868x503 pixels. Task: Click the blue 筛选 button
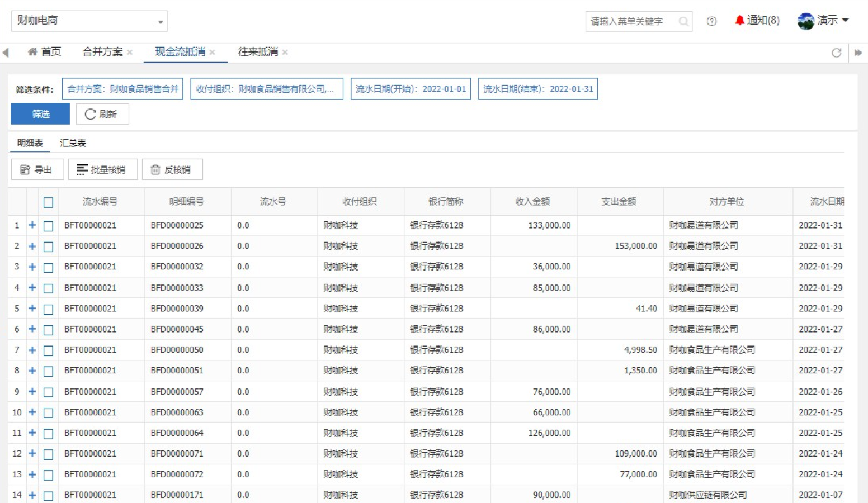pyautogui.click(x=40, y=114)
